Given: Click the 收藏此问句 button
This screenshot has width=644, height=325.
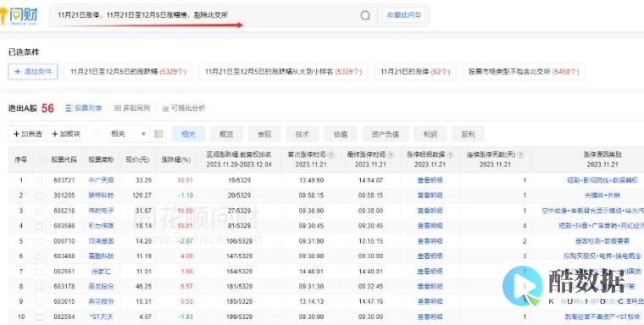Looking at the screenshot, I should coord(403,15).
